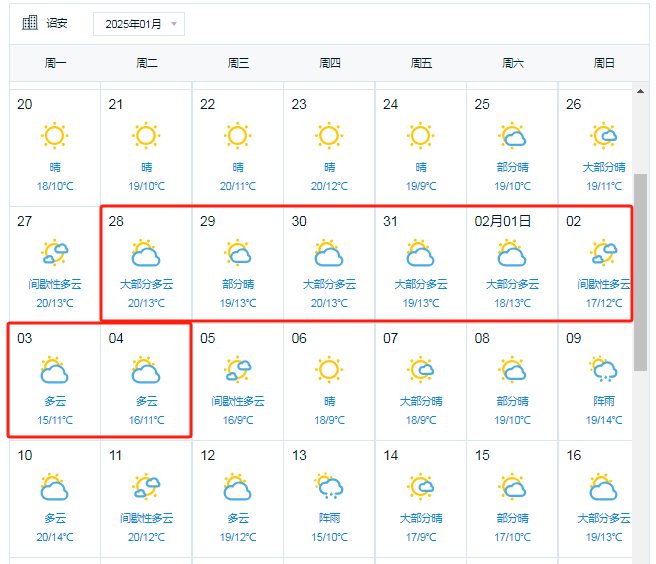Click the 周六 column header
656x564 pixels.
[513, 63]
